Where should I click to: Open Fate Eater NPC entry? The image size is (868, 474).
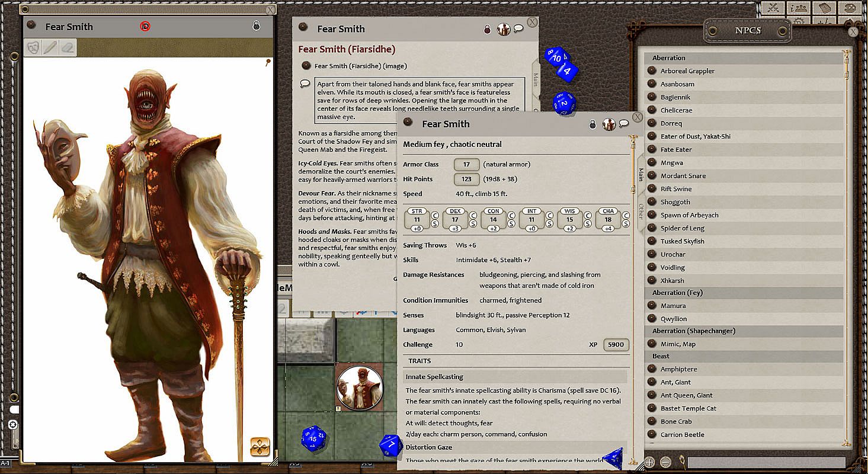click(744, 149)
